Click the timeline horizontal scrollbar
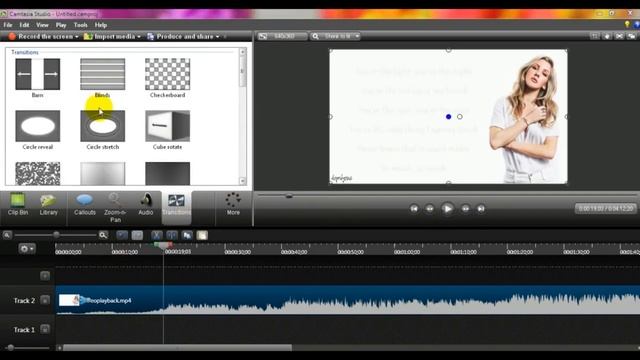 tap(177, 348)
